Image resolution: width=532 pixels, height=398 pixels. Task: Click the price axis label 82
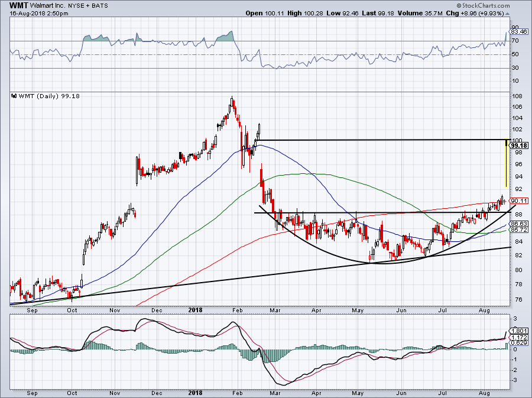[518, 255]
